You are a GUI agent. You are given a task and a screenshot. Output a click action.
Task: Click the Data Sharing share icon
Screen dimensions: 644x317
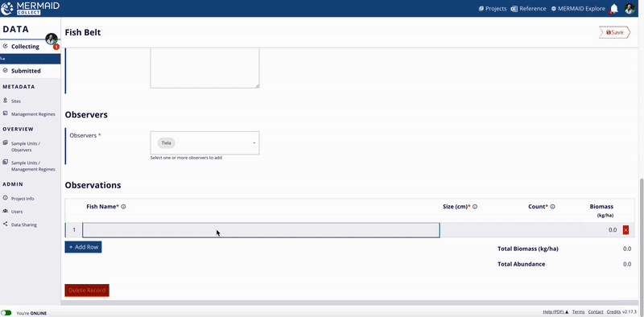[x=6, y=224]
